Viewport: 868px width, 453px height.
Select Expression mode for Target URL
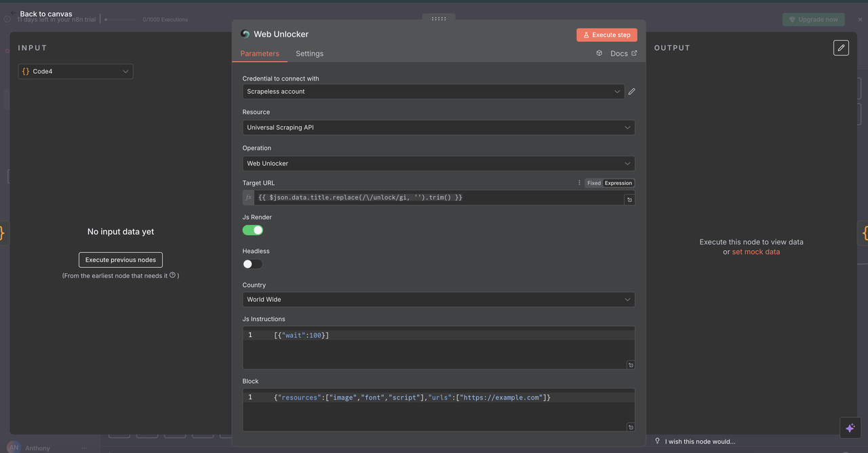click(x=618, y=183)
